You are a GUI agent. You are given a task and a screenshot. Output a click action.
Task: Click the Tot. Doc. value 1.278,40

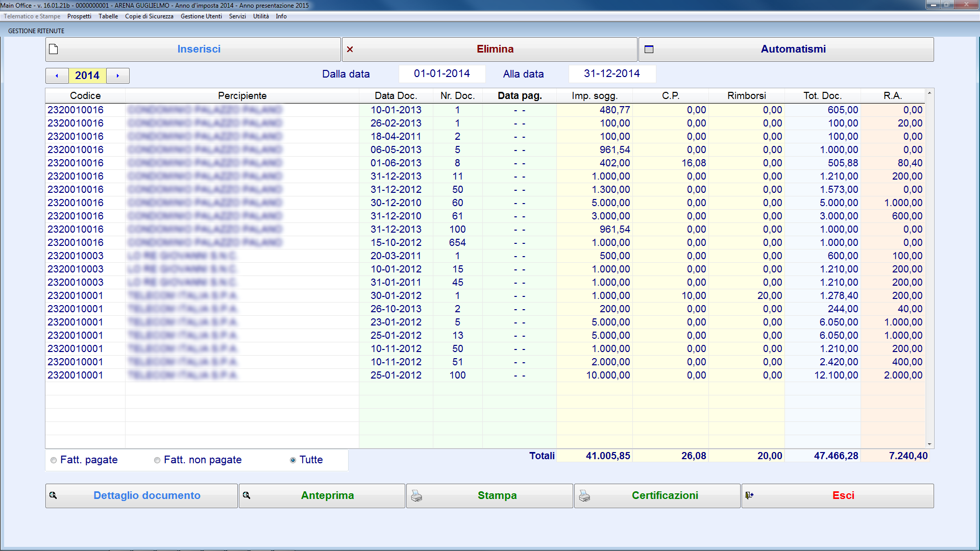coord(839,296)
